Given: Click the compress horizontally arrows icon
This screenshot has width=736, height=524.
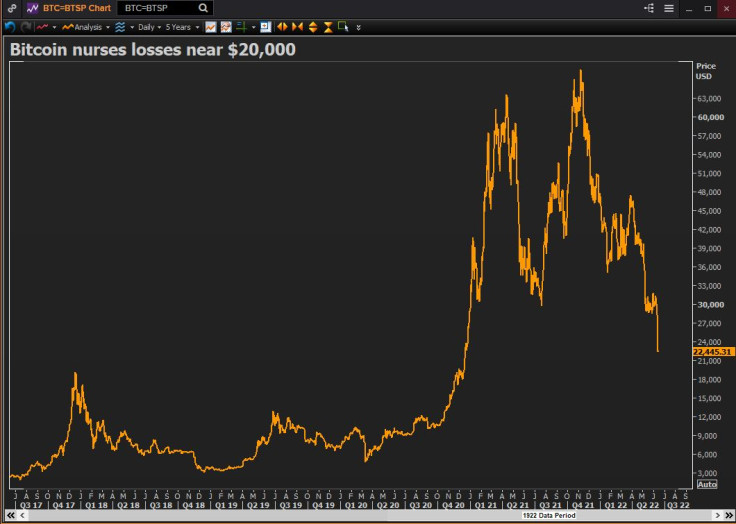Looking at the screenshot, I should pos(297,27).
